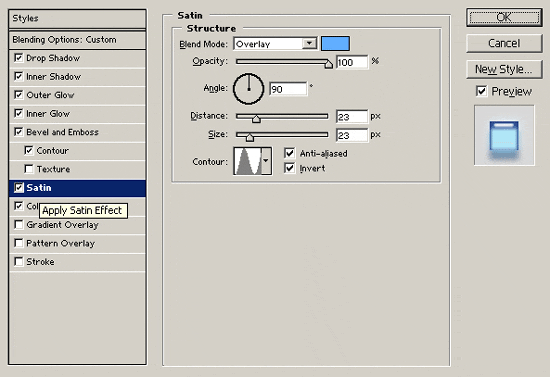Select the Drop Shadow settings row
550x377 pixels.
click(77, 58)
